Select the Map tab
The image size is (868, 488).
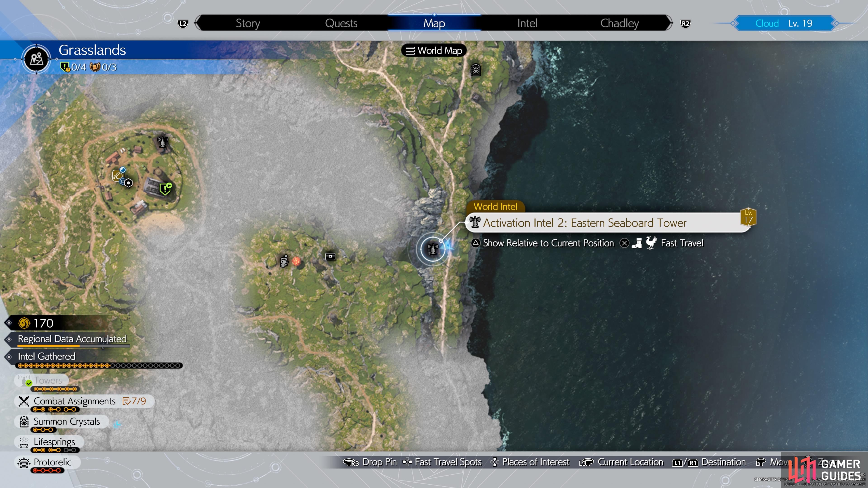[x=434, y=23]
